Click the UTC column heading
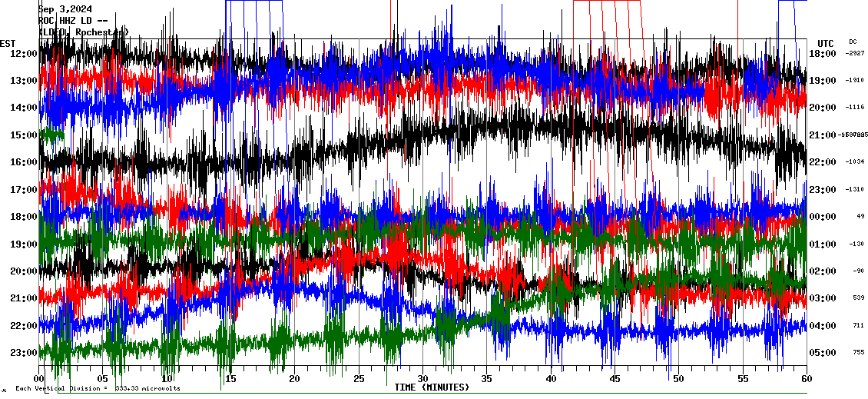Viewport: 868px width, 399px height. coord(825,43)
